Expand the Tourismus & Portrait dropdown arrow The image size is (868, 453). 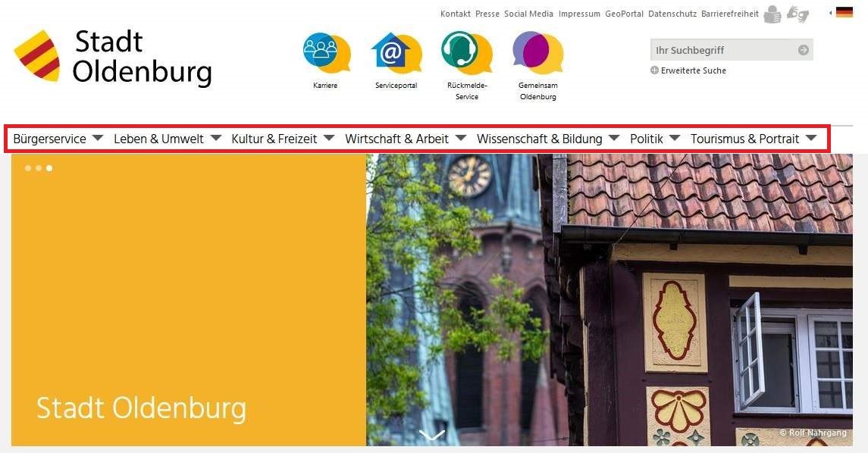point(811,138)
